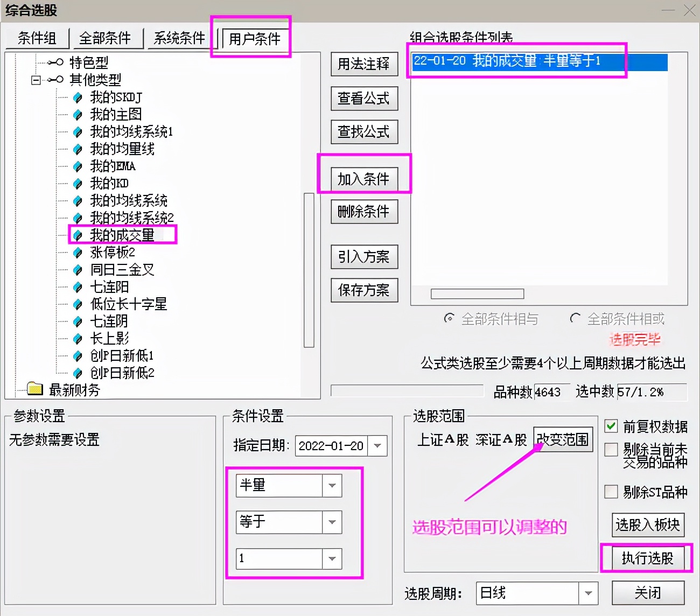The image size is (700, 616).
Task: Click the 执行选股 button
Action: coord(648,558)
